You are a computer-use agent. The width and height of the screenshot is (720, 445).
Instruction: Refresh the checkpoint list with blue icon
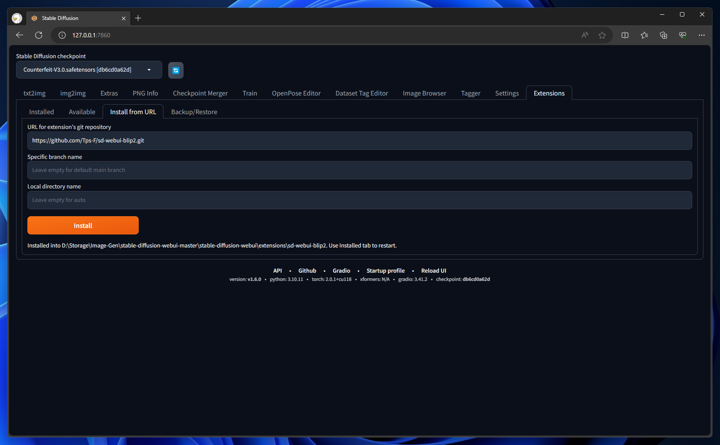(175, 70)
